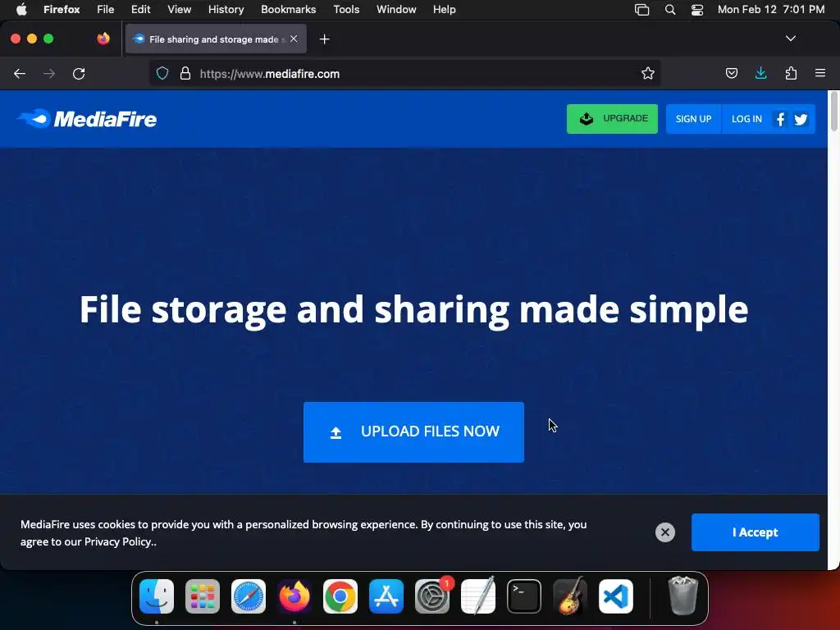The image size is (840, 630).
Task: Click the menu bar date and time
Action: point(771,9)
